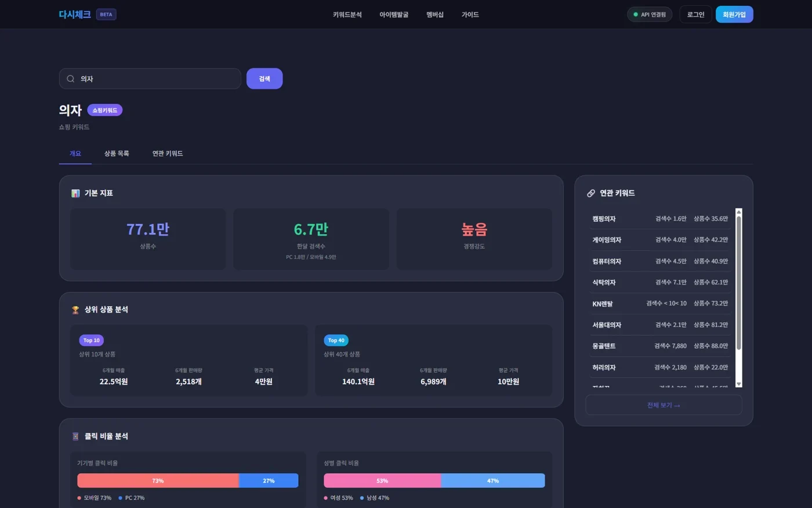Click the blue 47% male bar segment
Screen dimensions: 812x508
tap(493, 481)
